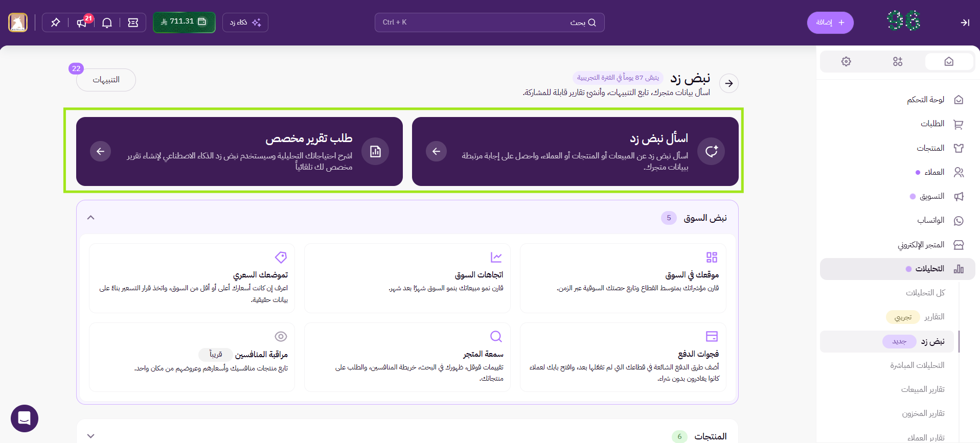The height and width of the screenshot is (443, 980).
Task: Open the notifications bell icon
Action: click(107, 22)
